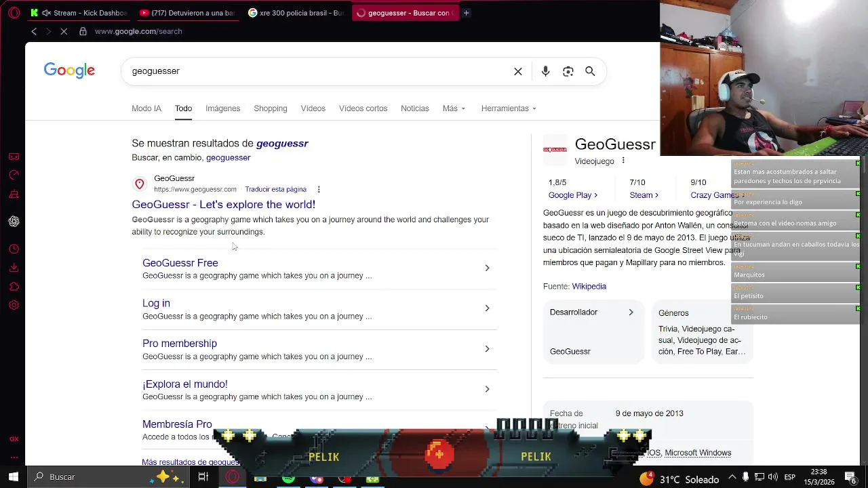Open the Membresía Pro sitelink

pos(177,424)
